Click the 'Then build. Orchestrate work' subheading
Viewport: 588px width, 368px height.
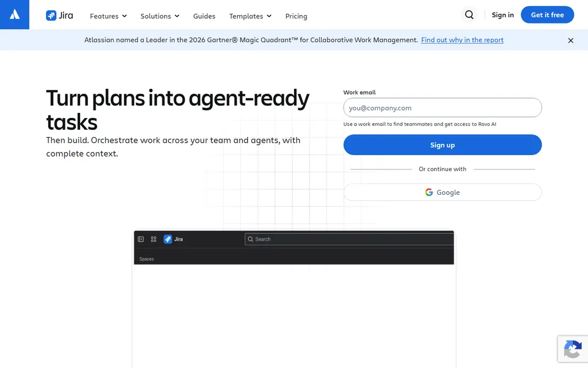(173, 147)
